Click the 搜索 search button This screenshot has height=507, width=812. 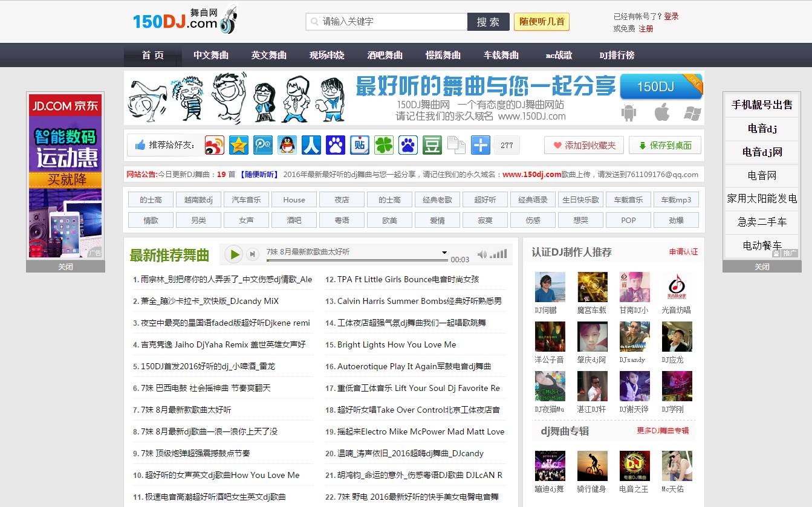point(488,22)
